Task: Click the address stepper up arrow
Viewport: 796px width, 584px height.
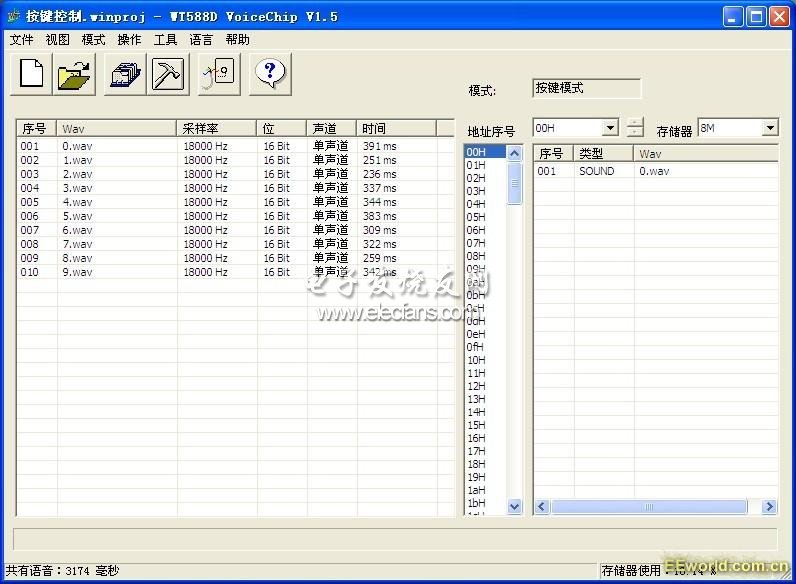Action: point(635,123)
